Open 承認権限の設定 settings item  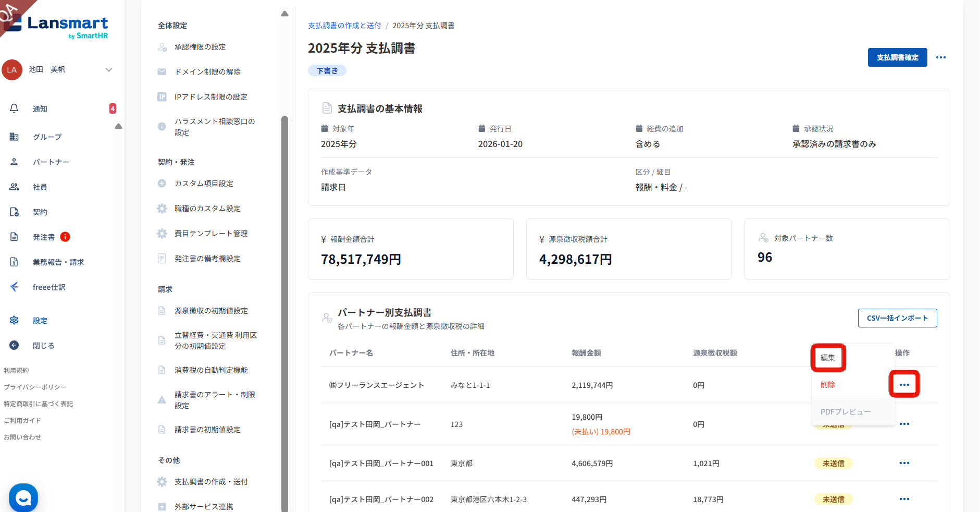(200, 47)
